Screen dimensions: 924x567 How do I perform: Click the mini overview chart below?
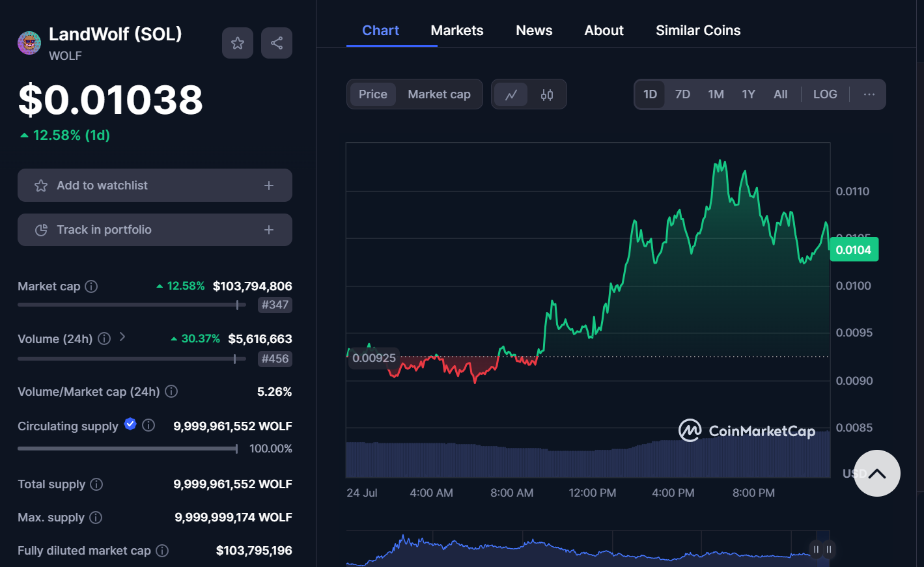tap(589, 550)
